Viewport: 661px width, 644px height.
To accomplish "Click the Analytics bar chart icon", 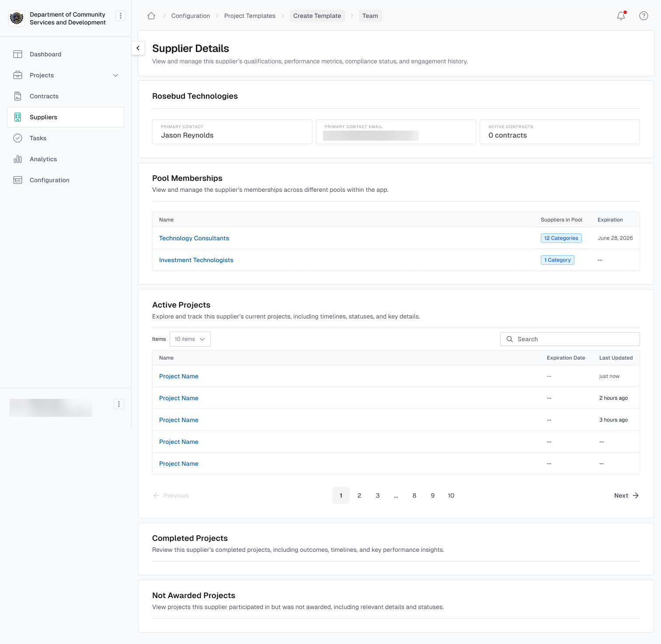I will (x=17, y=159).
